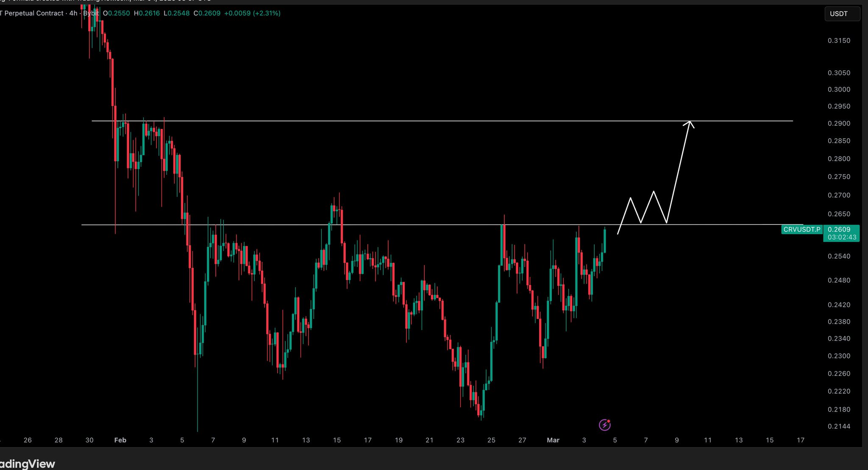Screen dimensions: 868x470
Task: Click the Bybit exchange name in legend
Action: click(x=91, y=13)
